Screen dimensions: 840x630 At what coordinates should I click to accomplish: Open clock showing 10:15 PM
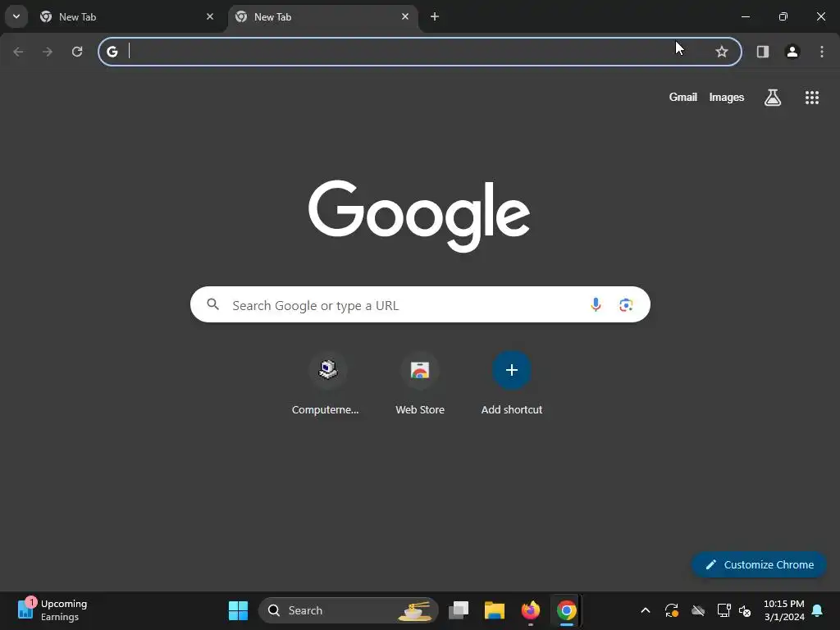click(783, 610)
